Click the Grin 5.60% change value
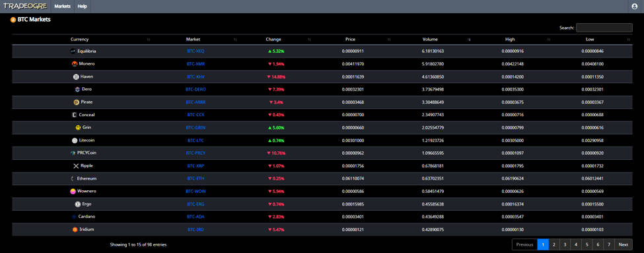This screenshot has height=253, width=644. 276,127
